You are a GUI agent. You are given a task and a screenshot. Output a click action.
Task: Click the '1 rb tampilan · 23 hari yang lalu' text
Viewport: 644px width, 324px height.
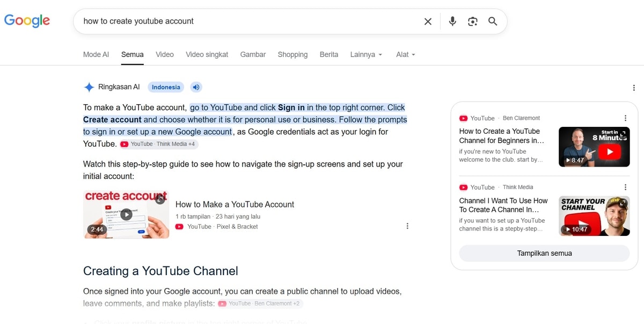(218, 217)
